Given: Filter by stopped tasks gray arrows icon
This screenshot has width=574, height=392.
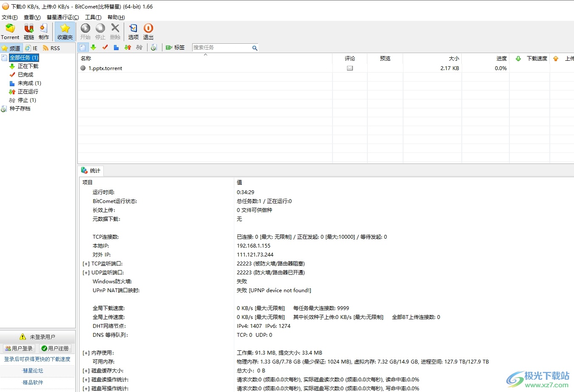Looking at the screenshot, I should (x=139, y=48).
